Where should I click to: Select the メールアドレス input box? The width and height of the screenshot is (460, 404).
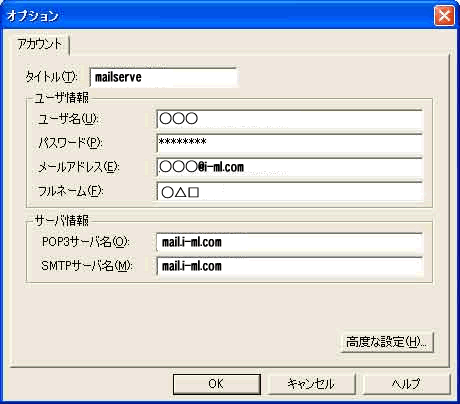point(290,167)
